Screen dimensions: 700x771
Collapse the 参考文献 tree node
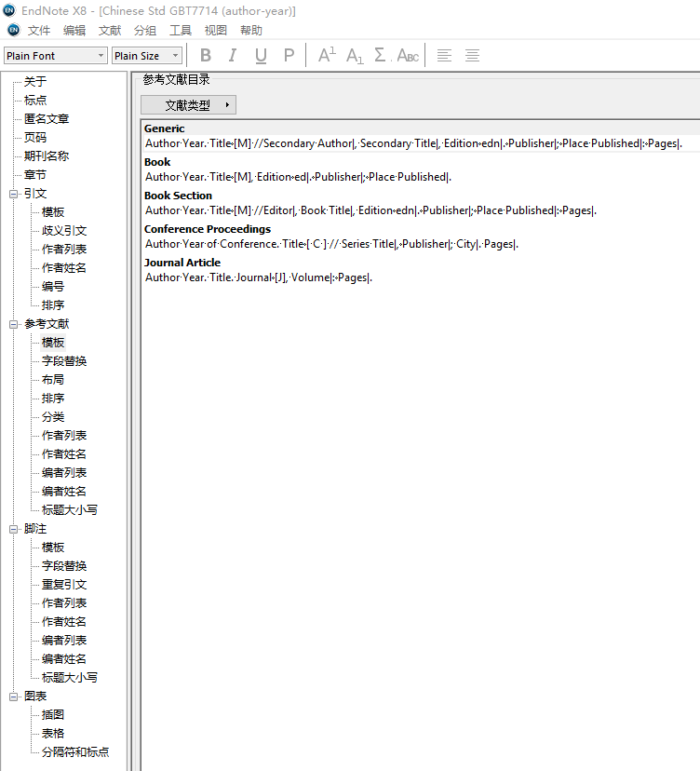14,324
